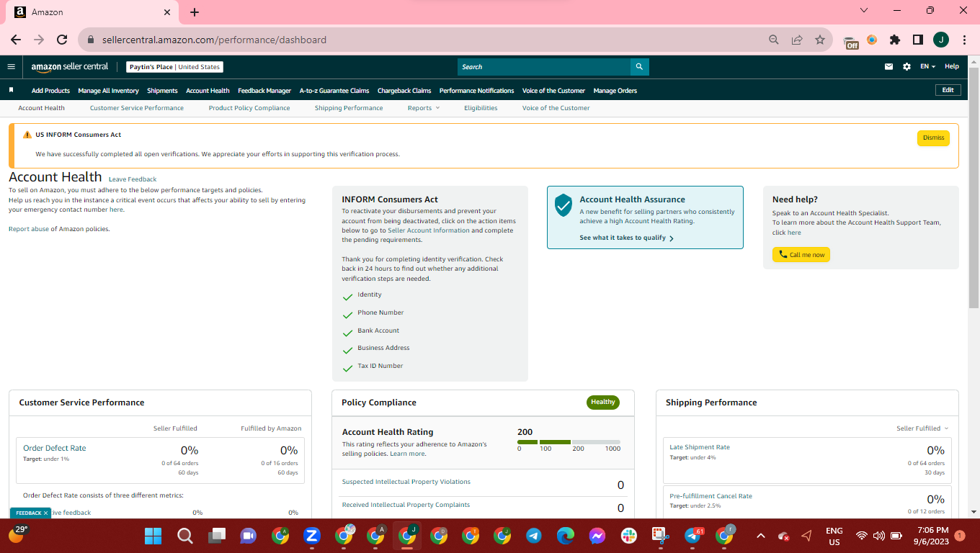Go back using the browser back arrow
The height and width of the screenshot is (553, 980).
coord(16,40)
